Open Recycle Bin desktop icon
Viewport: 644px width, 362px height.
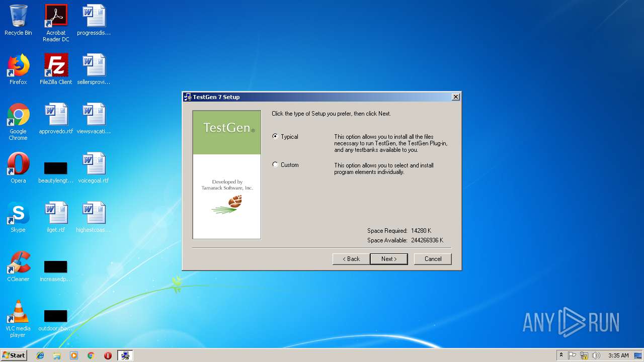pyautogui.click(x=18, y=20)
